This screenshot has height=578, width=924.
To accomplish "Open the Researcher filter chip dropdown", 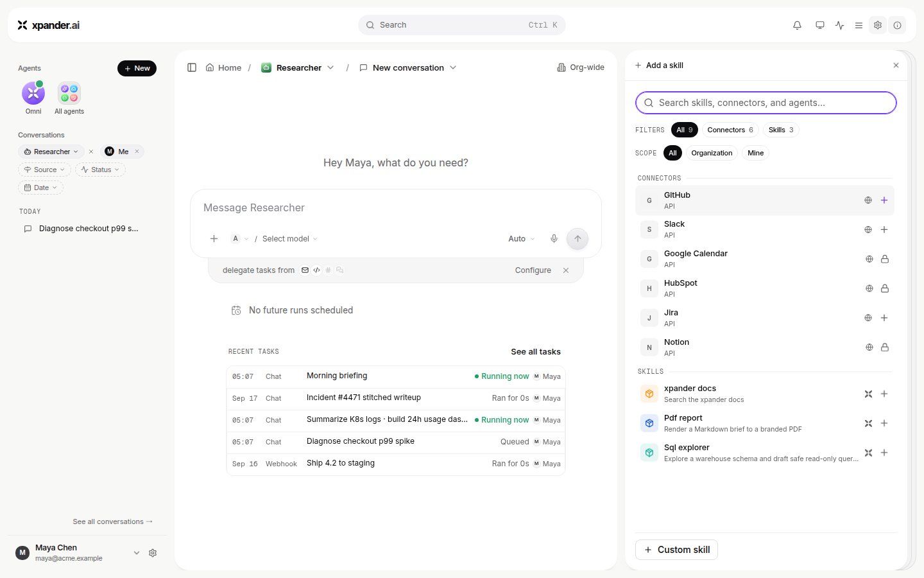I will [x=51, y=152].
